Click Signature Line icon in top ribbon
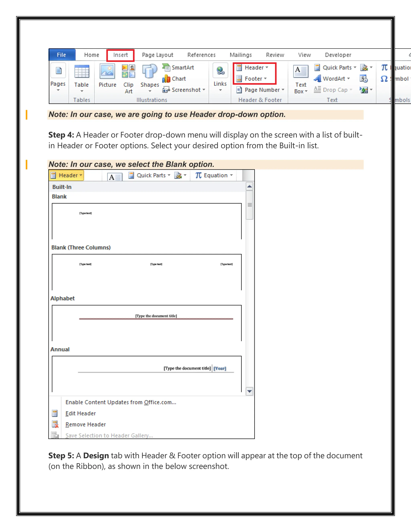The image size is (411, 532). point(364,67)
